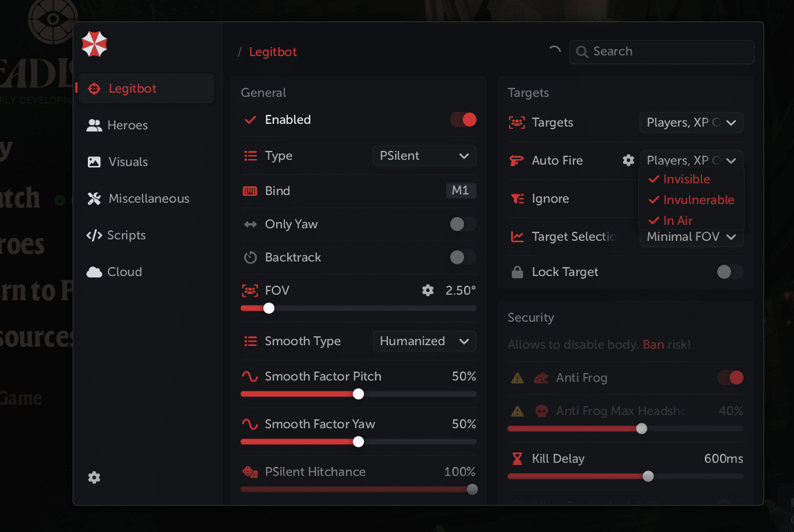
Task: Expand the Smooth Type Humanized dropdown
Action: pyautogui.click(x=425, y=341)
